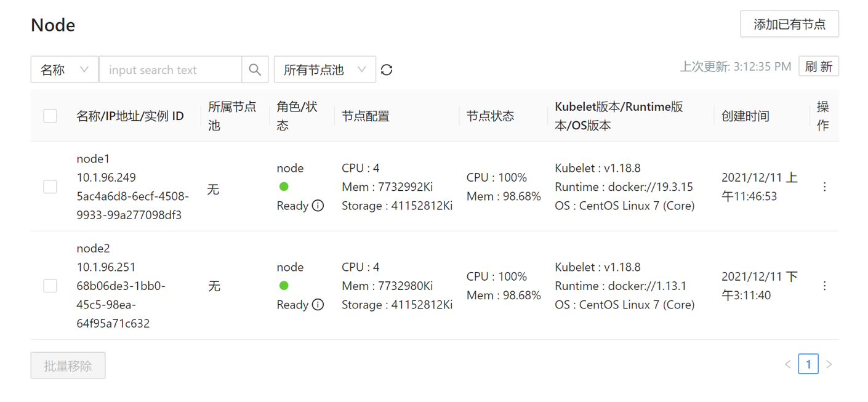Click the node2 name in second row

93,249
